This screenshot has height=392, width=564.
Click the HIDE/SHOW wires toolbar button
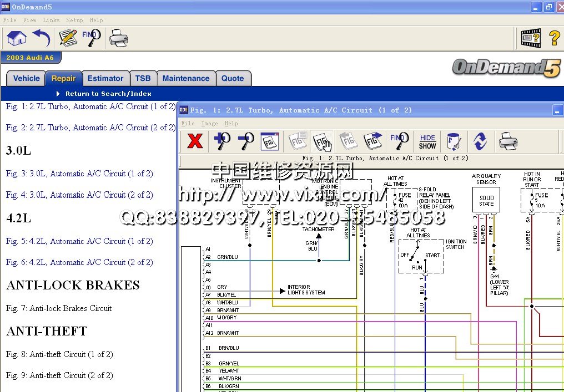coord(427,141)
